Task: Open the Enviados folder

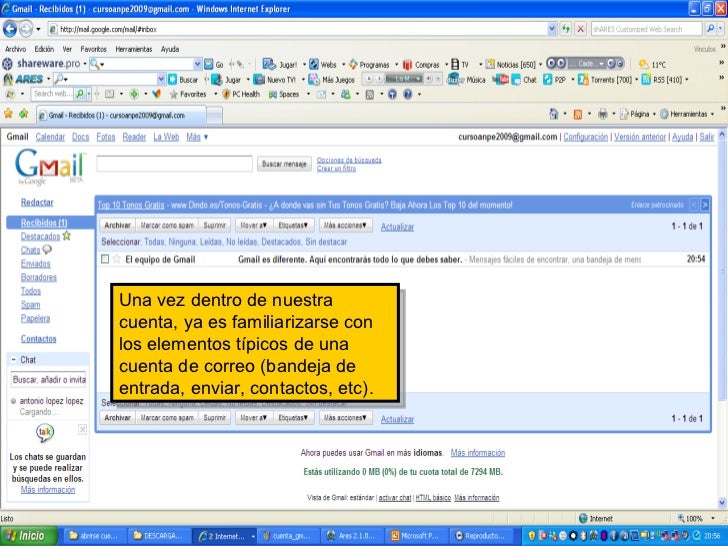Action: click(35, 264)
